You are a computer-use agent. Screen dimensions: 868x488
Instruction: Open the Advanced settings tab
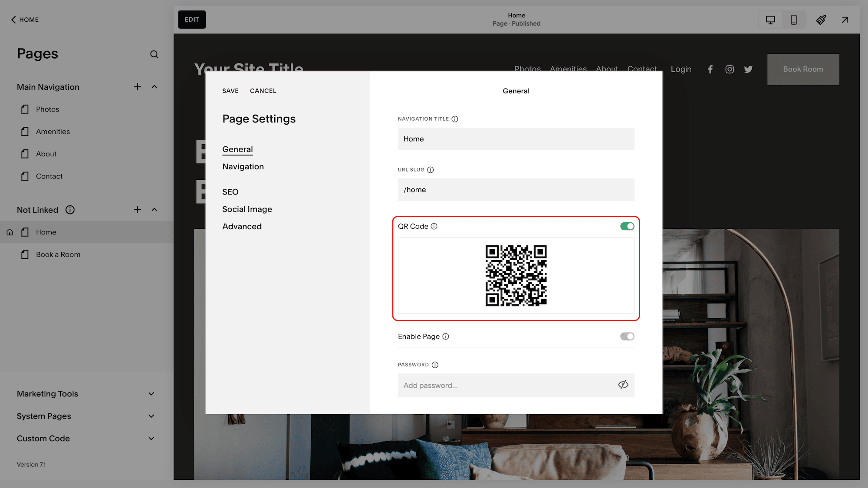point(242,227)
